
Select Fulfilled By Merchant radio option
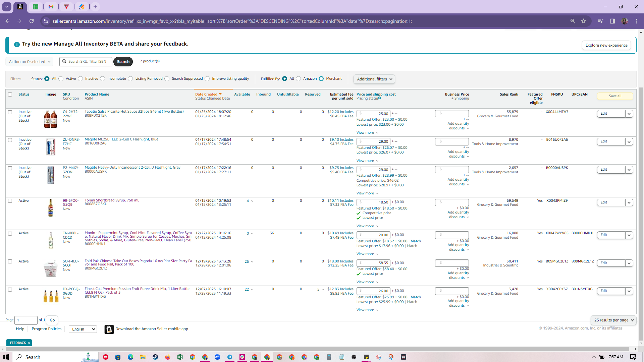coord(321,79)
